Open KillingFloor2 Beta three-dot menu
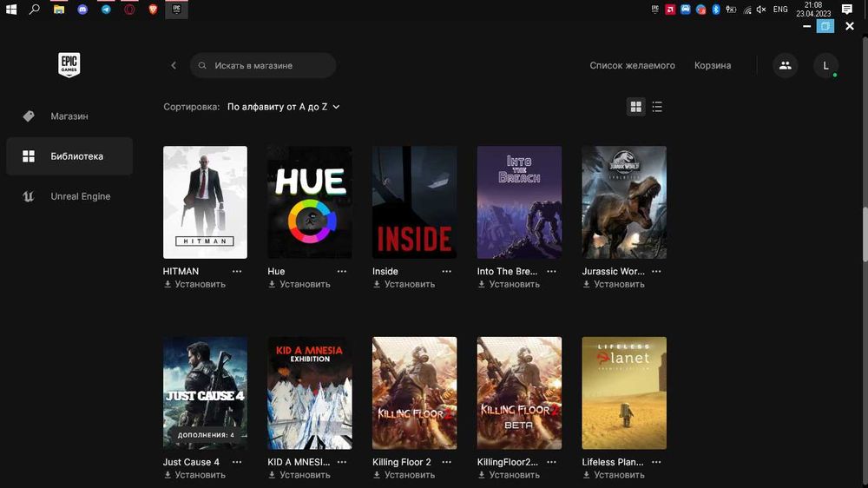 551,462
